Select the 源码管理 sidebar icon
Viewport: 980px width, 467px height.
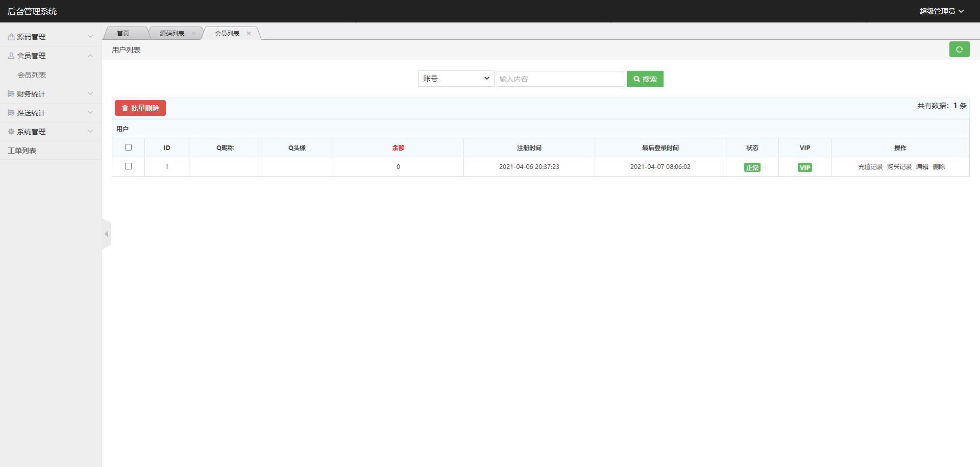(x=11, y=36)
